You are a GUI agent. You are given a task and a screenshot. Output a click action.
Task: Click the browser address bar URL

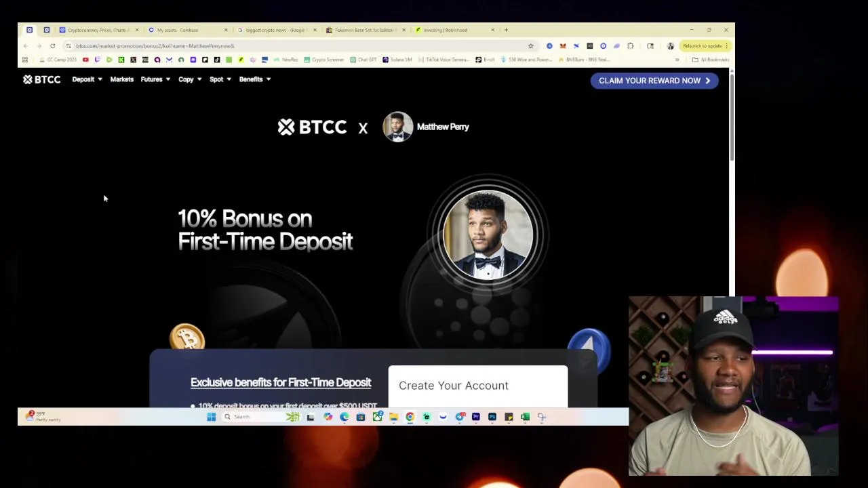[155, 46]
